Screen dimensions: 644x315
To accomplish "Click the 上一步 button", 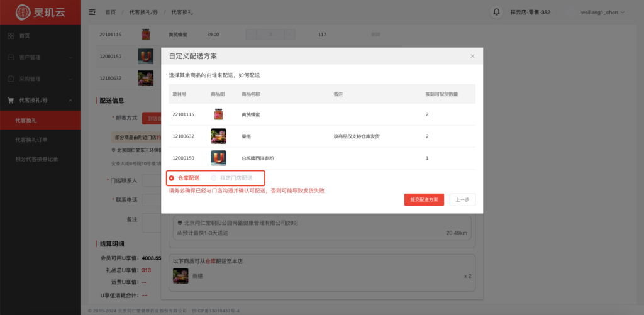I will [462, 199].
